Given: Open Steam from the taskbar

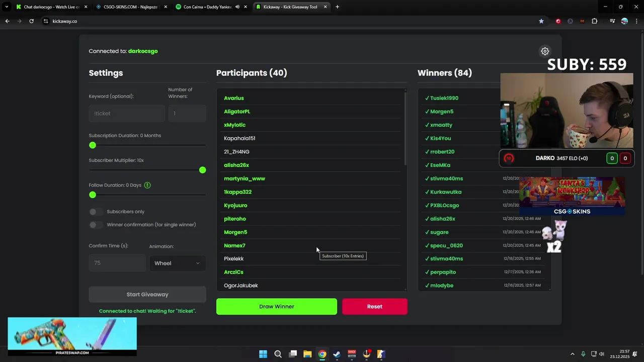Looking at the screenshot, I should tap(337, 354).
